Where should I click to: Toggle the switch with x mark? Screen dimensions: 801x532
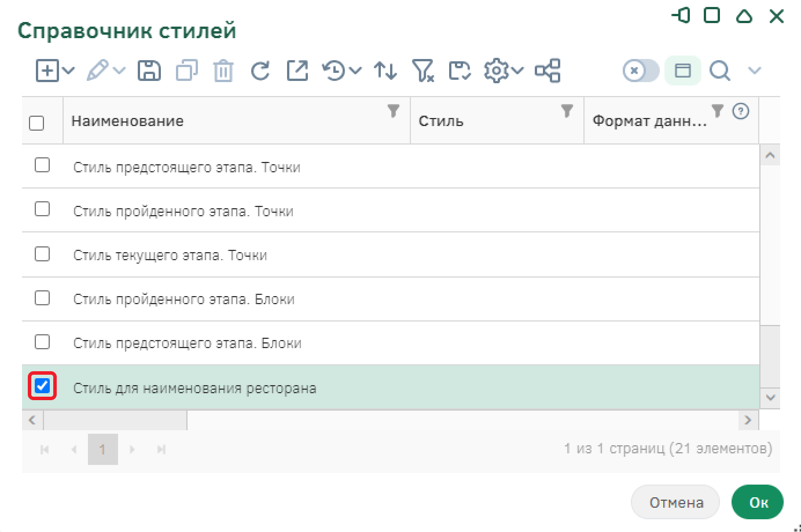point(641,71)
